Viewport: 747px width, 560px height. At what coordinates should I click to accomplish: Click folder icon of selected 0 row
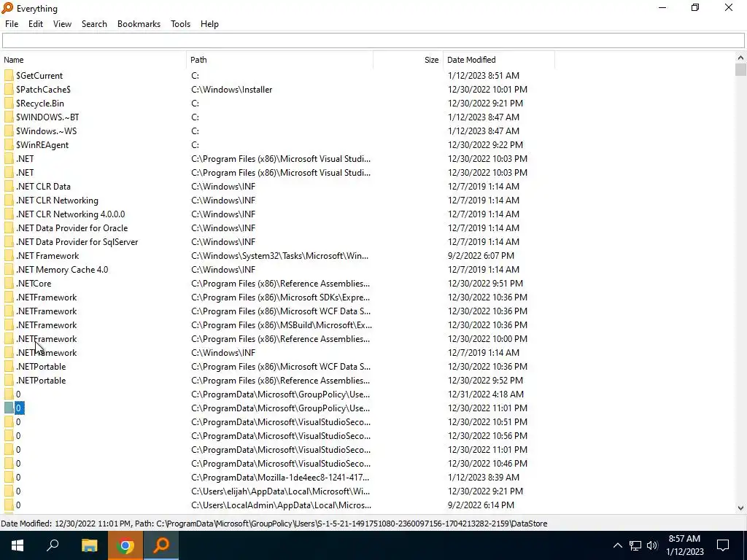[x=9, y=408]
